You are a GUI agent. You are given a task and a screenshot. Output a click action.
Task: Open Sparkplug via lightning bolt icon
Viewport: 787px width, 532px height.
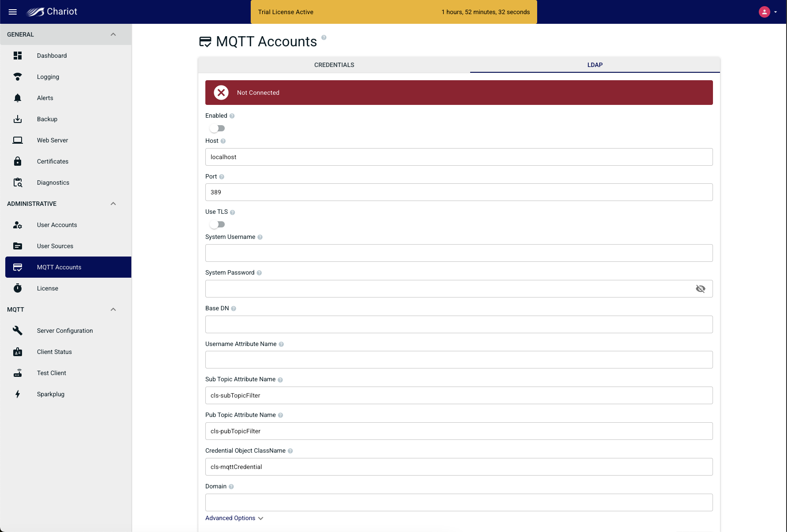(18, 394)
